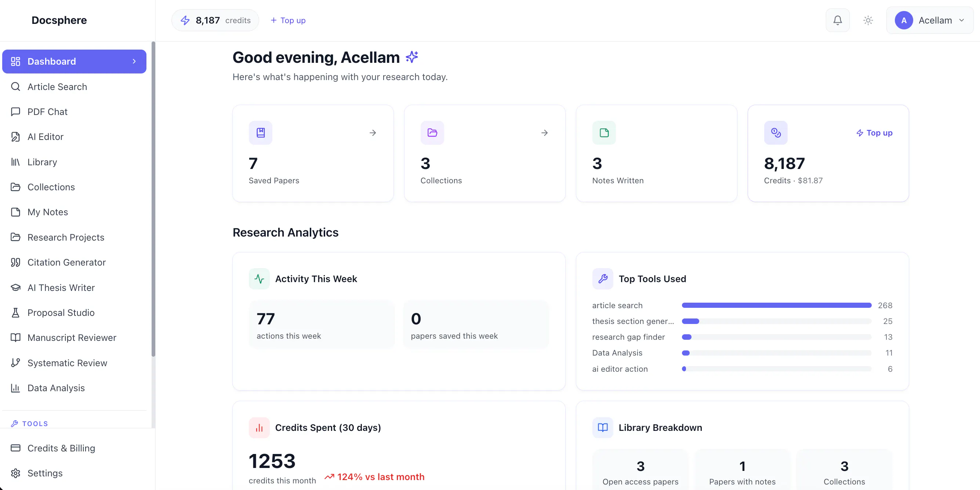Click the Collections folder icon in sidebar

[15, 187]
